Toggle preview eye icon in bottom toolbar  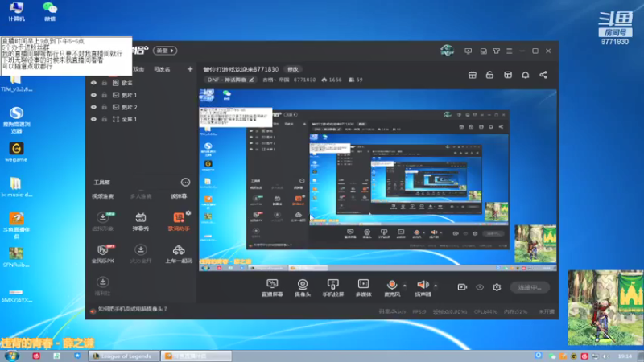point(480,287)
